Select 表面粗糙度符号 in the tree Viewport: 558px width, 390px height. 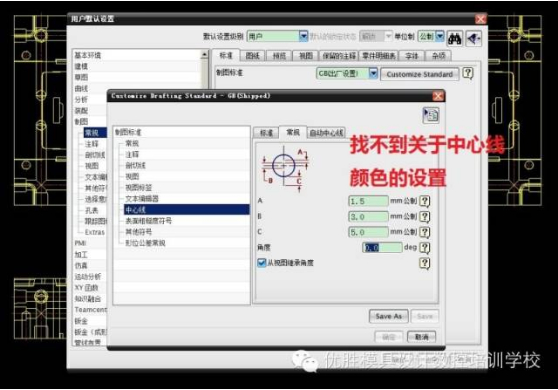(148, 221)
